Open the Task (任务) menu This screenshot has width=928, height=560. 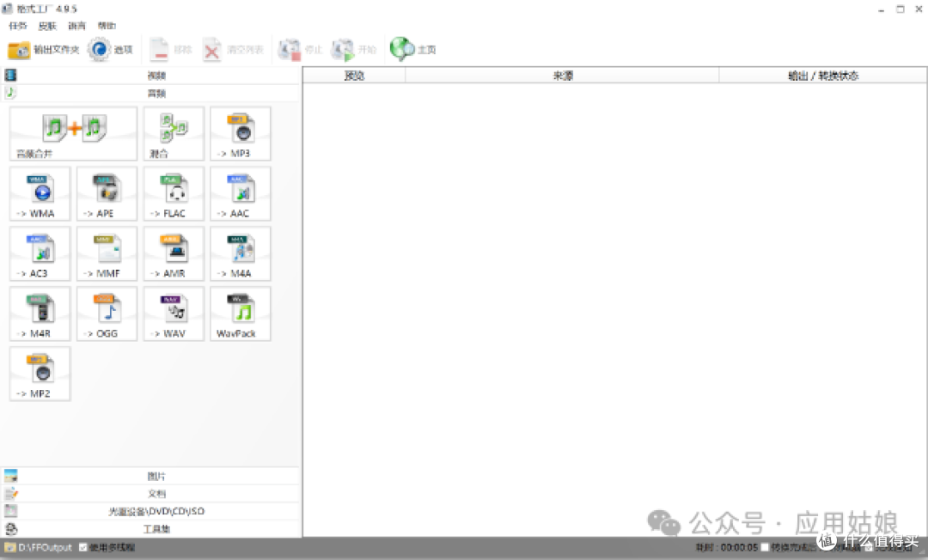(x=18, y=26)
